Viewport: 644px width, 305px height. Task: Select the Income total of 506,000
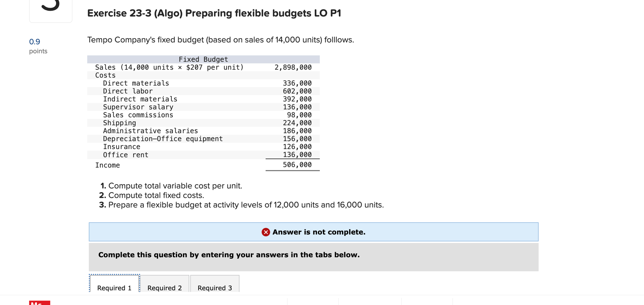coord(297,165)
